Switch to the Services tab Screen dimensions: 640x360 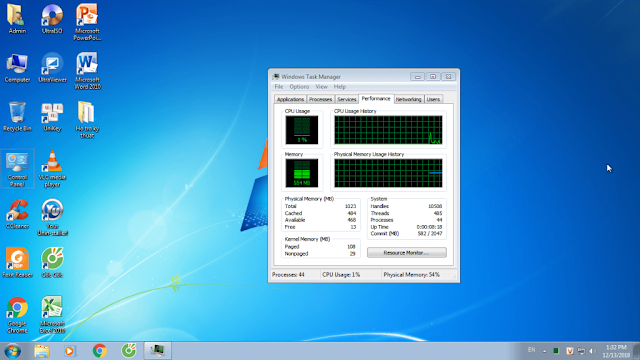[x=347, y=99]
